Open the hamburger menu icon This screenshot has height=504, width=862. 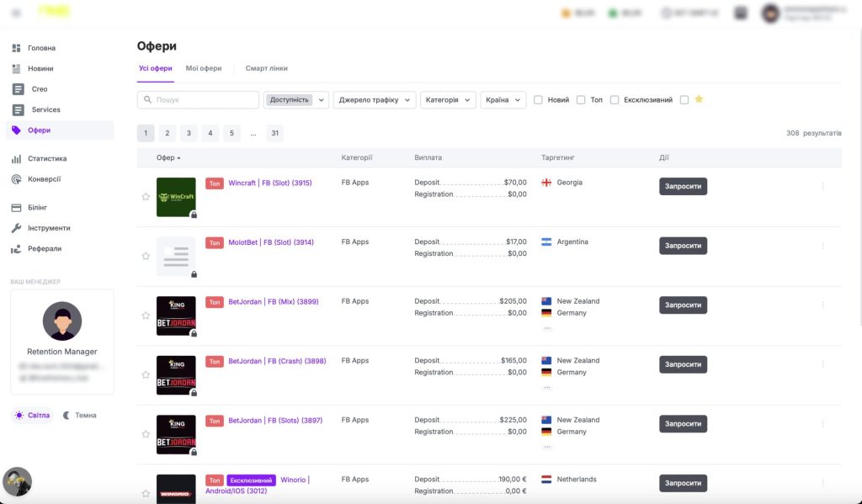(16, 13)
